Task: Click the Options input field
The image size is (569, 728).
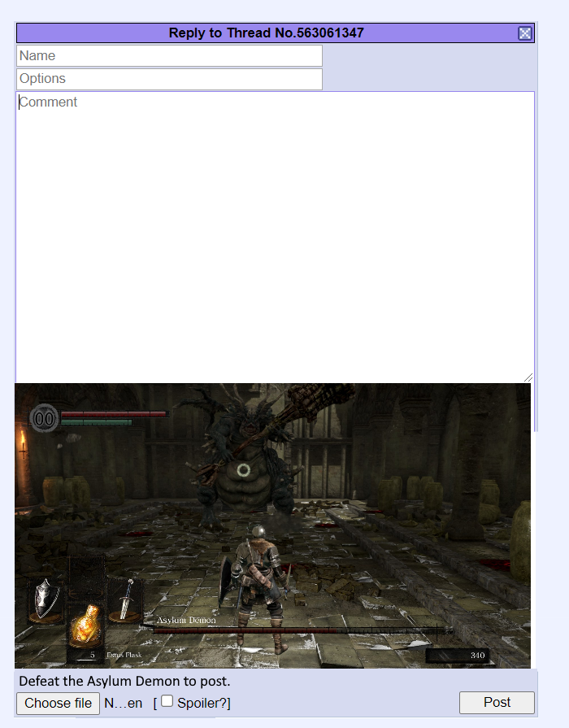Action: coord(169,79)
